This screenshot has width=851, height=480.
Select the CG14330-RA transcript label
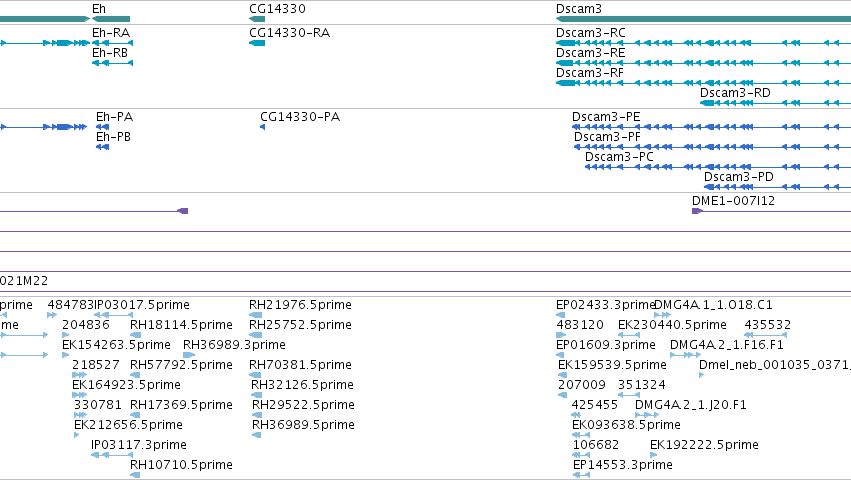click(x=289, y=33)
